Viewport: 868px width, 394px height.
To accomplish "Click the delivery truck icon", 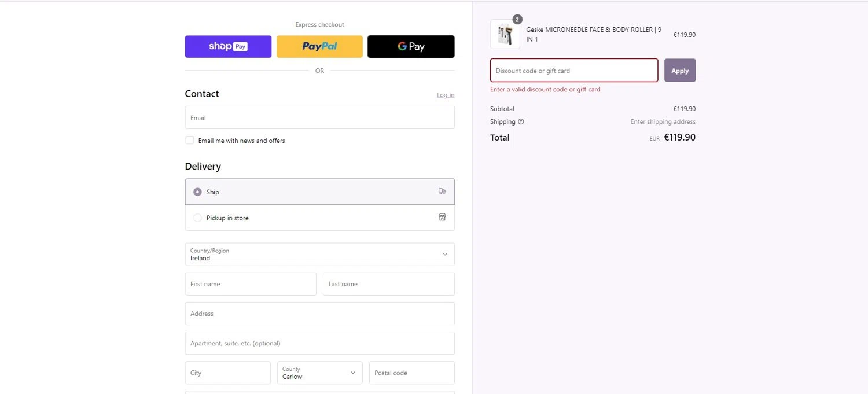I will 442,192.
